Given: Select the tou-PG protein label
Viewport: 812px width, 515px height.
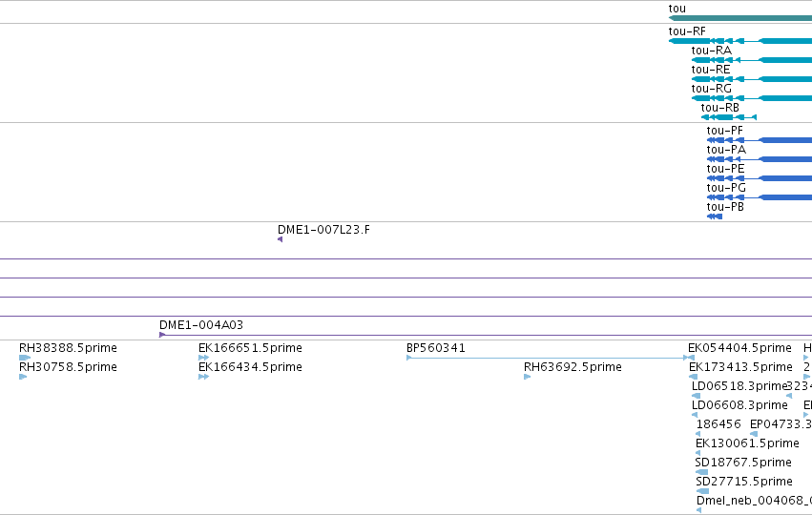Looking at the screenshot, I should (x=726, y=188).
